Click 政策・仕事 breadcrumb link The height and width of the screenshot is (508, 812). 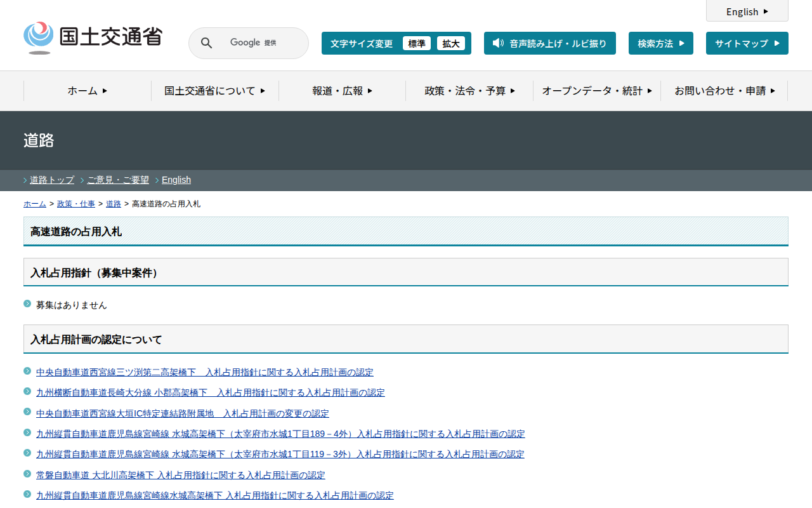point(76,204)
